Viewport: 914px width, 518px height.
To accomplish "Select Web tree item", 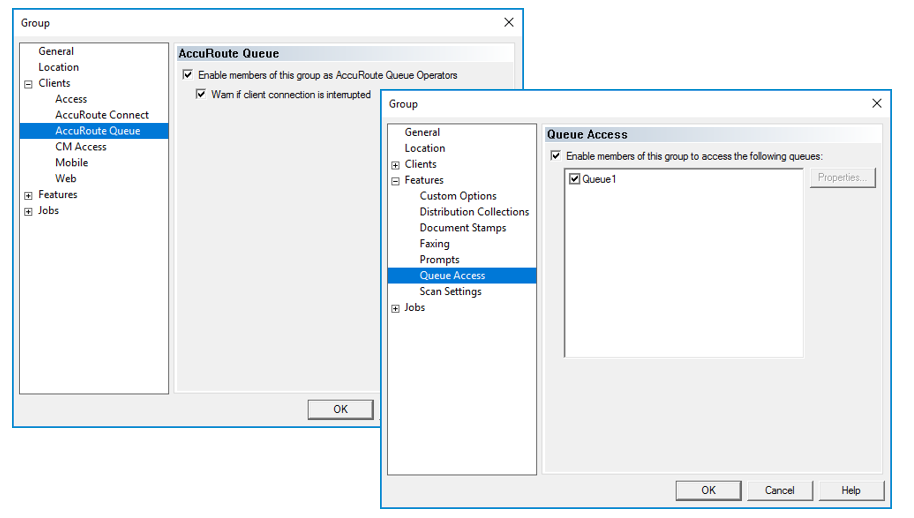I will pos(66,178).
